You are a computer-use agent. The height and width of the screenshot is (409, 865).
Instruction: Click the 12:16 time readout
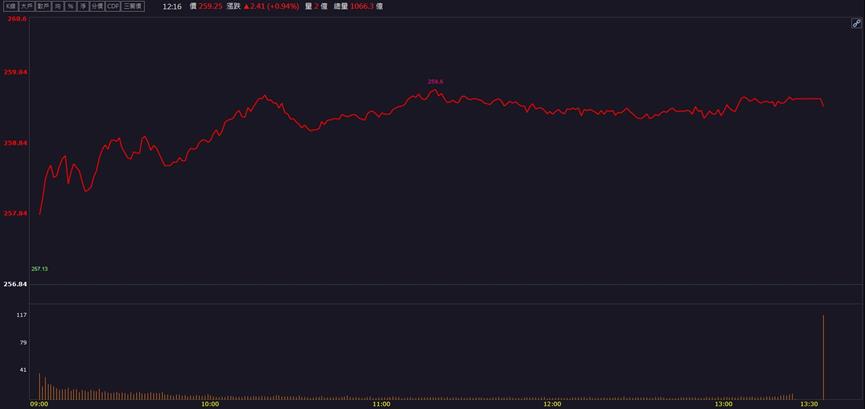click(172, 7)
